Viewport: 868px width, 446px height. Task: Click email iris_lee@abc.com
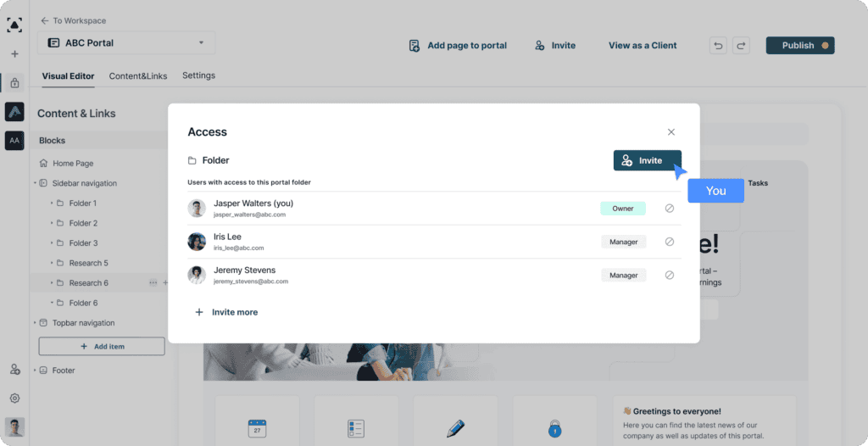point(238,248)
